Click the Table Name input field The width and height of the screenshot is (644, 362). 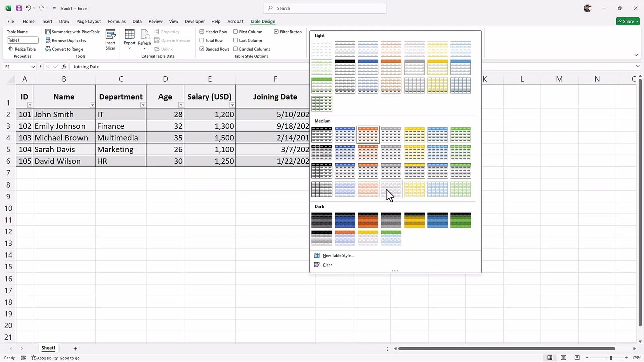point(22,40)
